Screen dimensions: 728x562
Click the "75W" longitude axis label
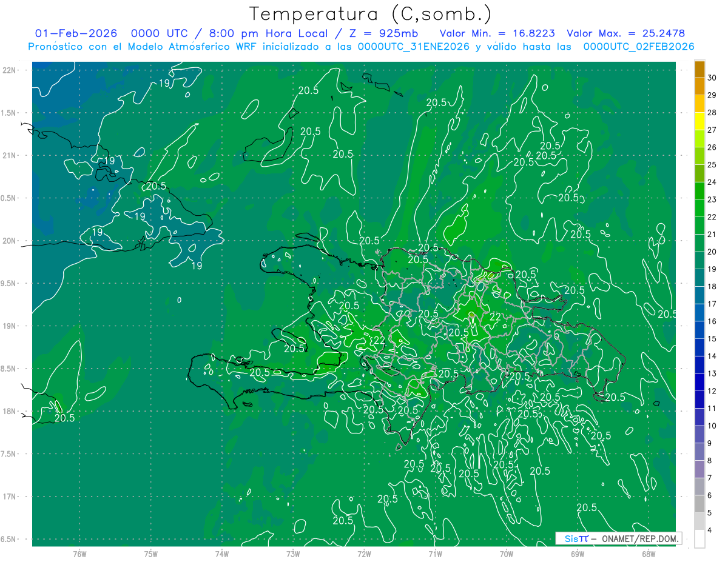pos(150,554)
